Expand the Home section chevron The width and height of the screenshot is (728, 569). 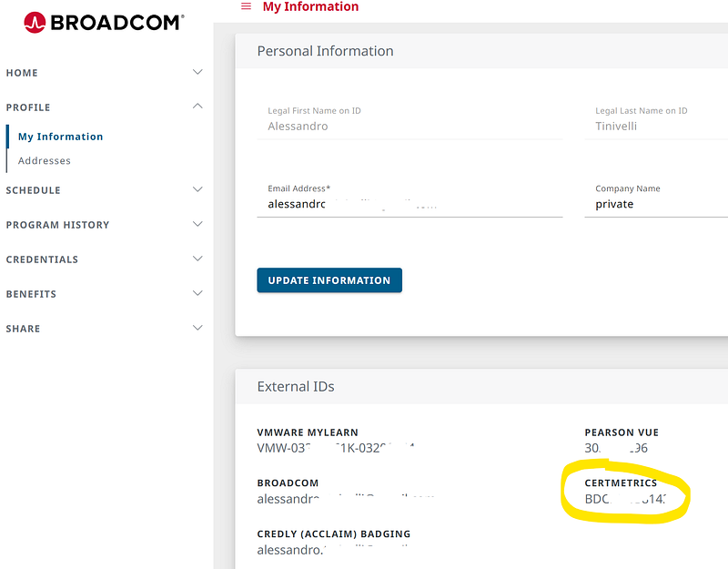[198, 72]
